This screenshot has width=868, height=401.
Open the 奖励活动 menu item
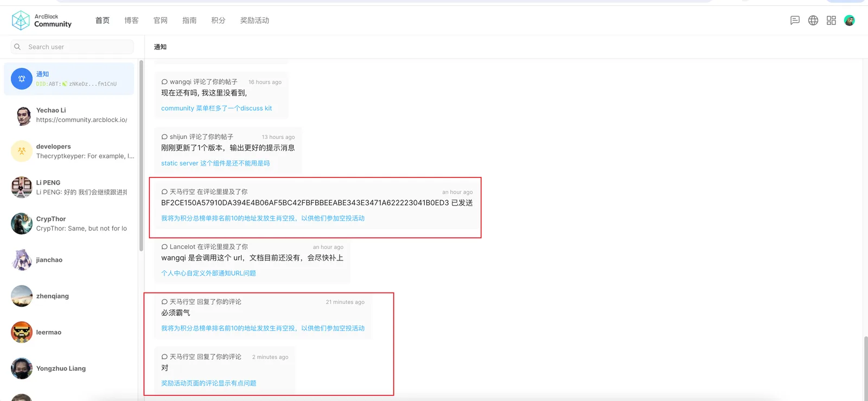coord(254,21)
